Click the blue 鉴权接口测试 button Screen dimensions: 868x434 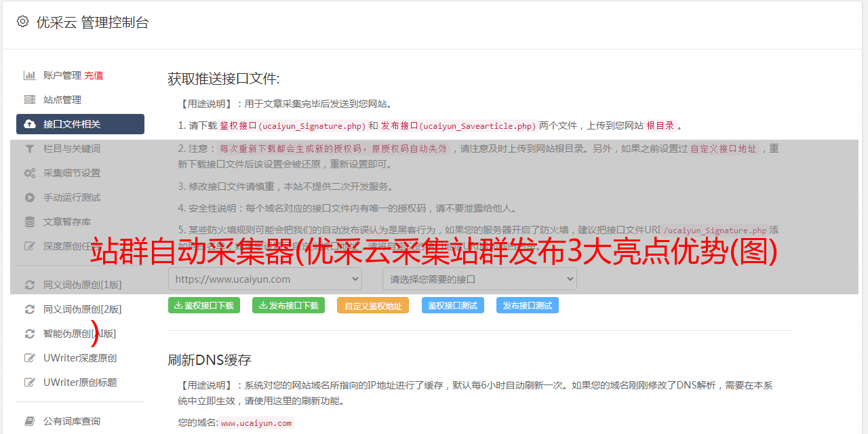point(453,305)
